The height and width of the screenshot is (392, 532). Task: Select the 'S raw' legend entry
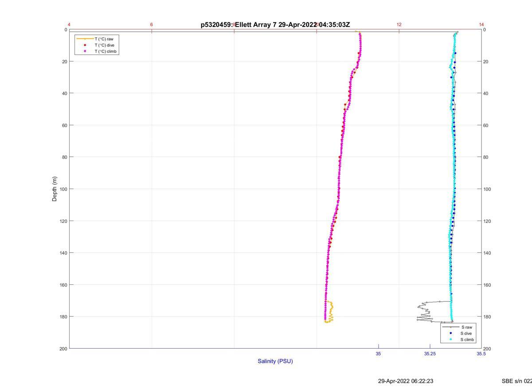click(x=466, y=327)
